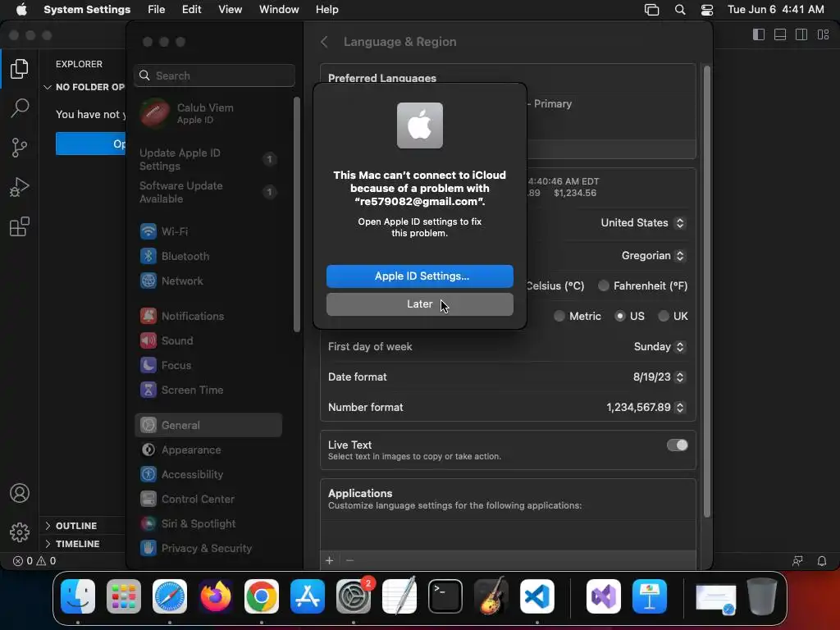
Task: Open the Edit menu
Action: (191, 10)
